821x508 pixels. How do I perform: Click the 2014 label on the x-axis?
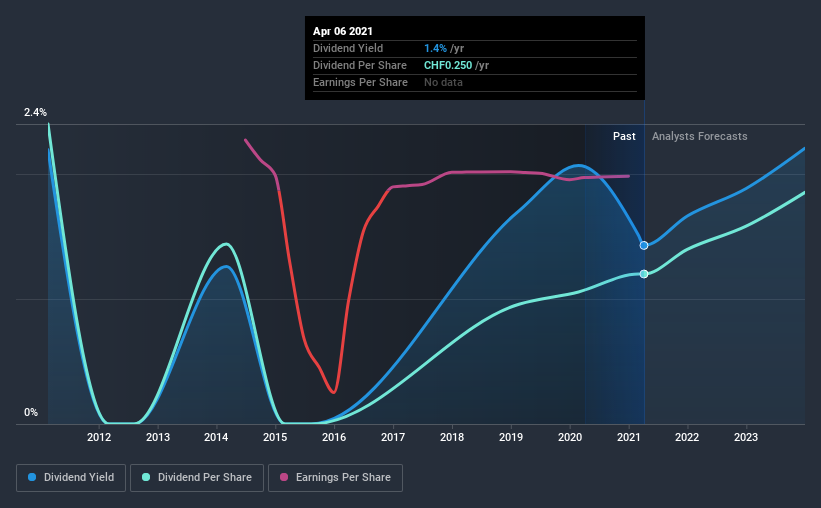point(216,437)
